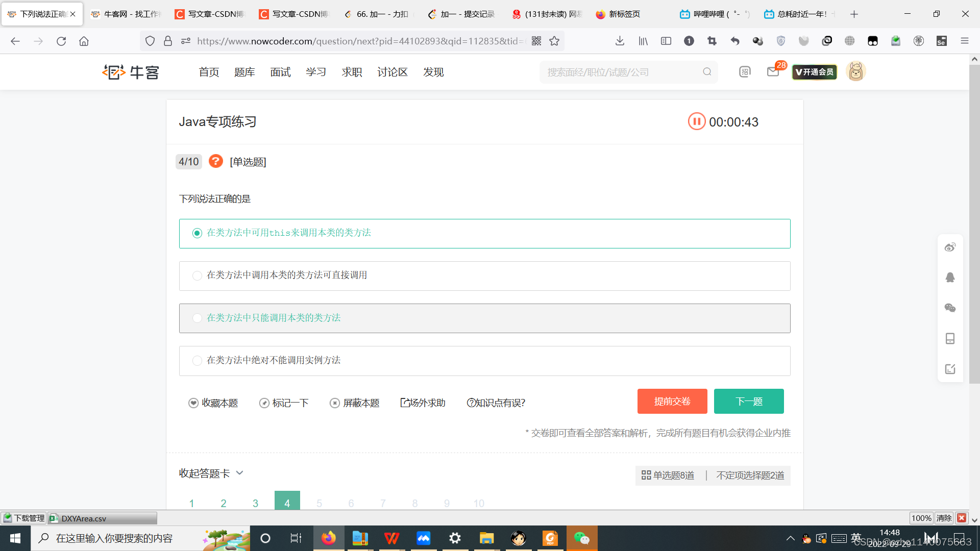Open the 招 recruitment icon in the header
The image size is (980, 551).
(745, 72)
